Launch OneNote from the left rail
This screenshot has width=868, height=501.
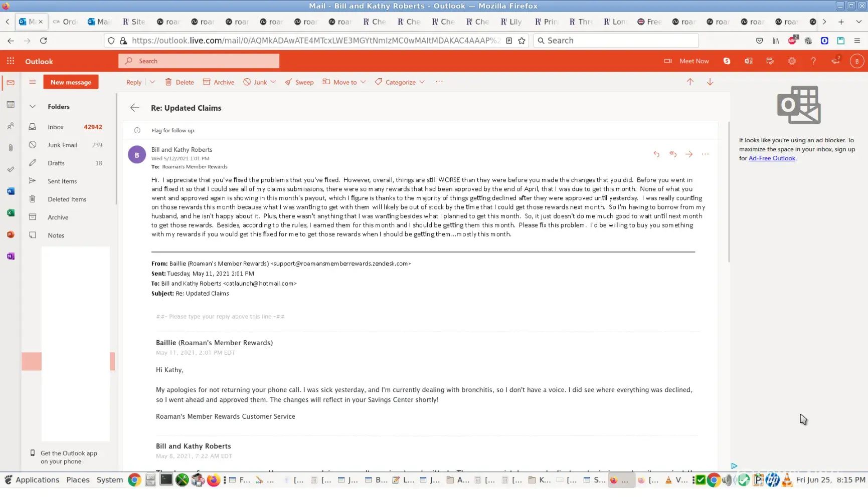pyautogui.click(x=11, y=257)
